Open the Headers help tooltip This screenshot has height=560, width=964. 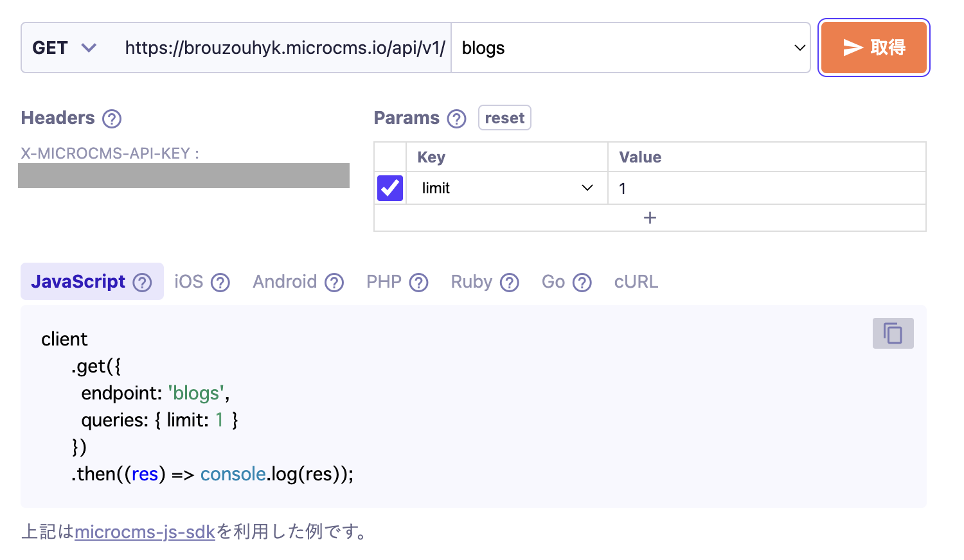(111, 118)
